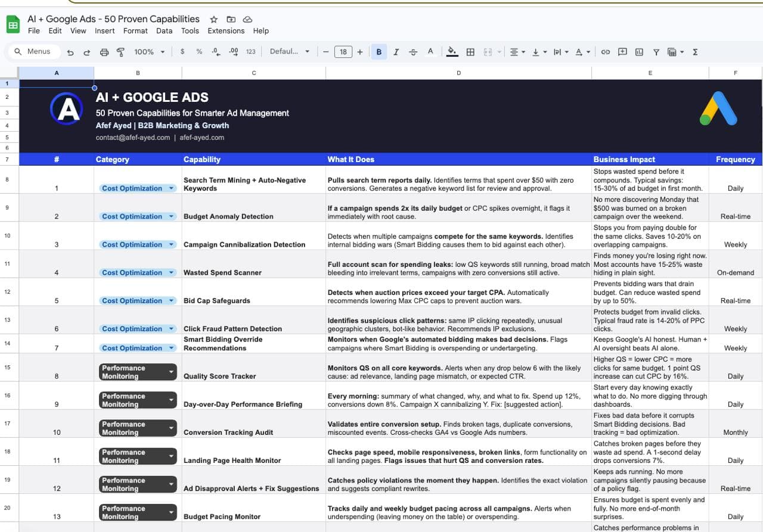Click the Wasted Spend Scanner cell
763x532 pixels.
point(254,264)
